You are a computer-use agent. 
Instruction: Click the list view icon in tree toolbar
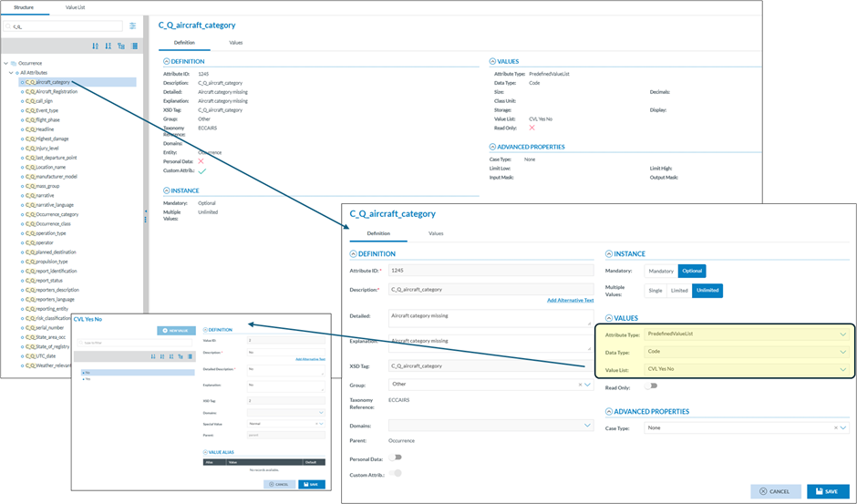[135, 46]
